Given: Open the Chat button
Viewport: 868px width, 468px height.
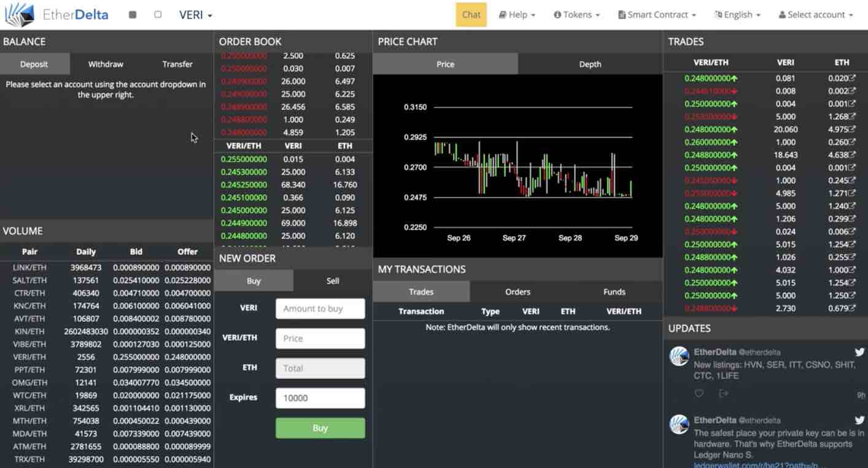Looking at the screenshot, I should [x=471, y=15].
